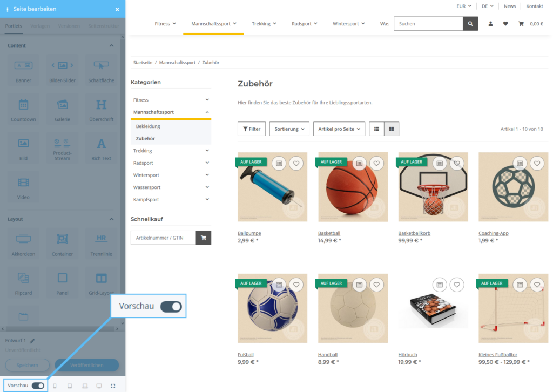Open the Radsport navigation menu
Screen dimensions: 553x392
click(304, 24)
